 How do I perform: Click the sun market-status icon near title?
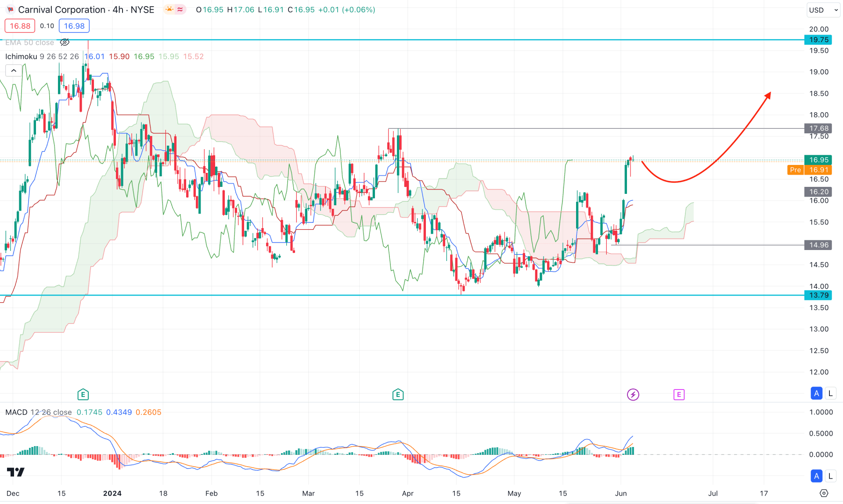(169, 9)
